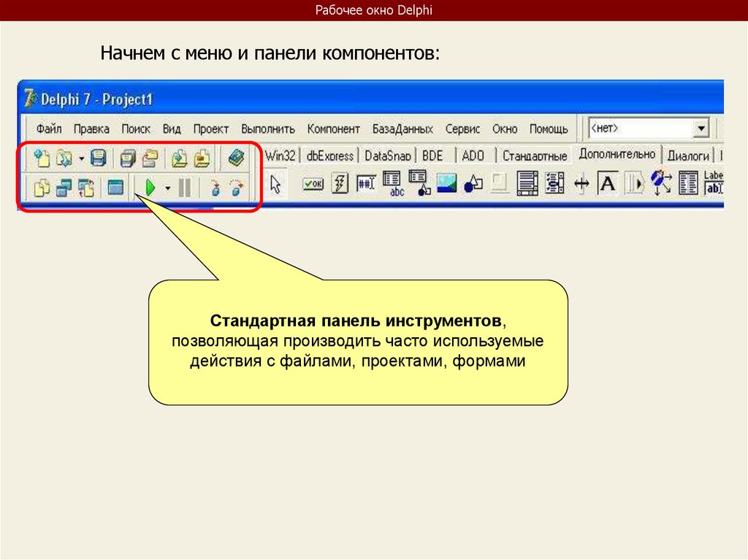Switch to the Стандартные palette tab

535,156
